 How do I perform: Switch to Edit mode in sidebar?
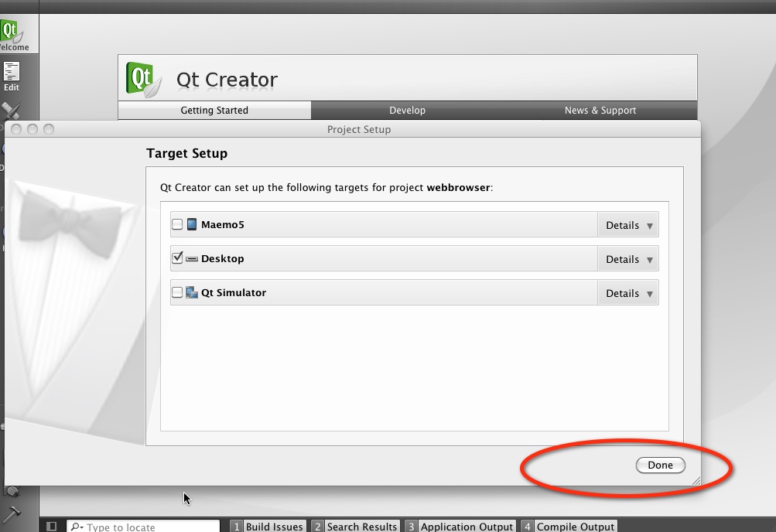click(12, 77)
